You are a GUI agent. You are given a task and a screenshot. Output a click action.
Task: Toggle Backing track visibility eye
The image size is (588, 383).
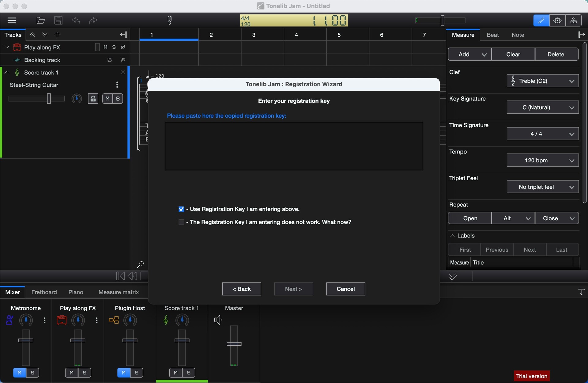point(123,60)
